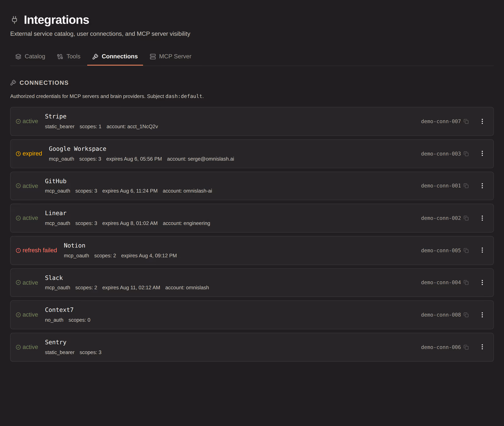Screen dimensions: 504x426
Task: Click the active check icon on GitHub
Action: tap(18, 186)
